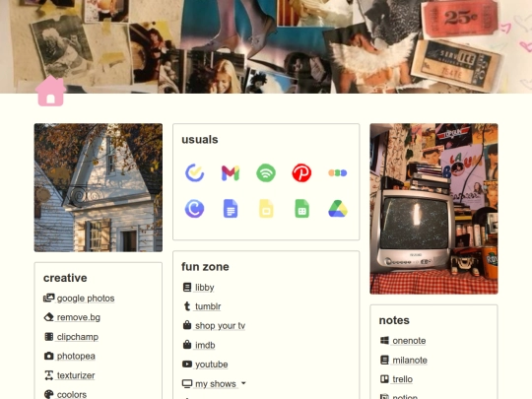
Task: Open the yellow Google Slides icon
Action: point(266,208)
